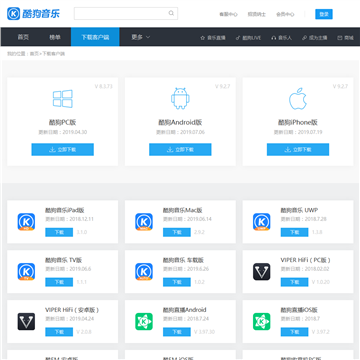Click the 酷狗音乐 车载版 title
Screen dimensions: 360x360
(183, 260)
